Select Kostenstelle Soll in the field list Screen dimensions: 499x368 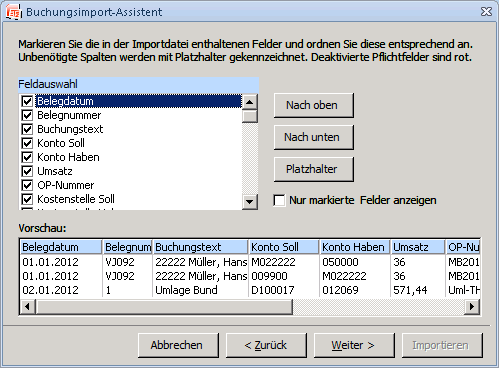pyautogui.click(x=76, y=199)
